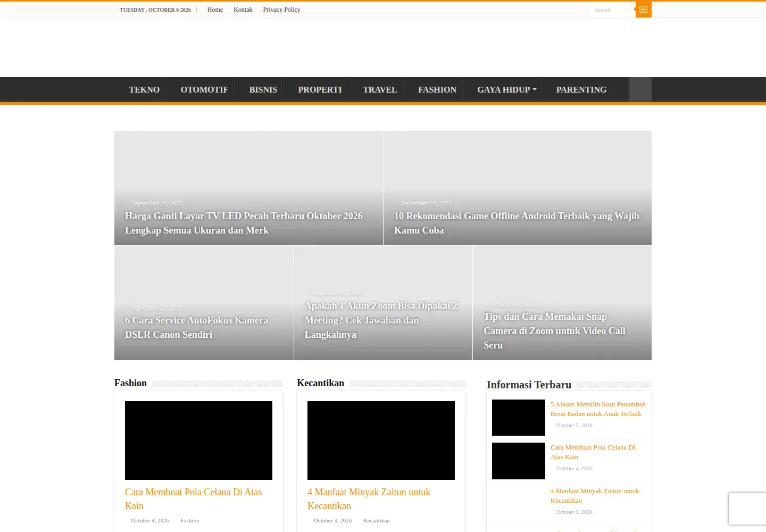This screenshot has height=532, width=766.
Task: Click the Home link in the top bar
Action: (215, 10)
